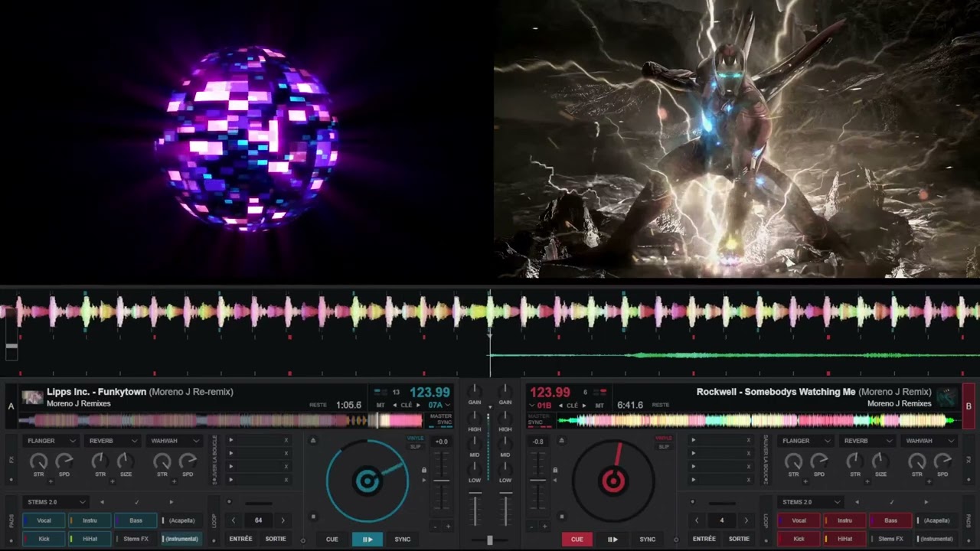Nudge deck A pitch up with plus
This screenshot has width=980, height=551.
pos(448,527)
